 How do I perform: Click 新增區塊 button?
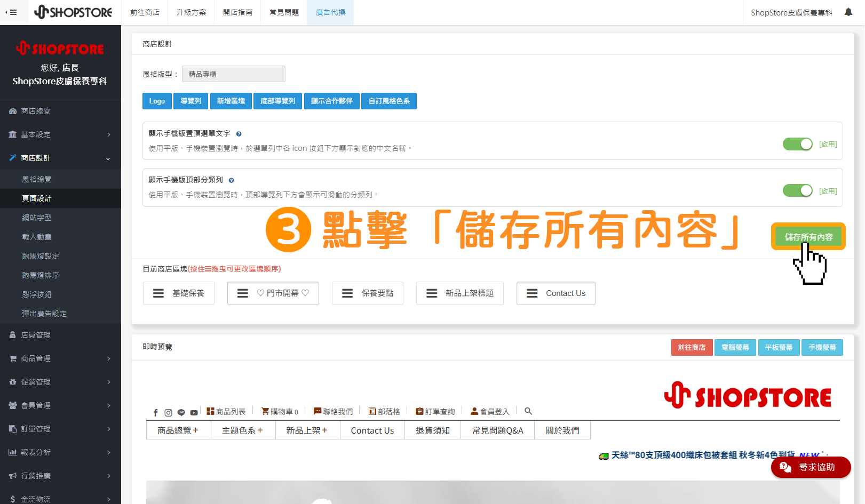(x=231, y=101)
